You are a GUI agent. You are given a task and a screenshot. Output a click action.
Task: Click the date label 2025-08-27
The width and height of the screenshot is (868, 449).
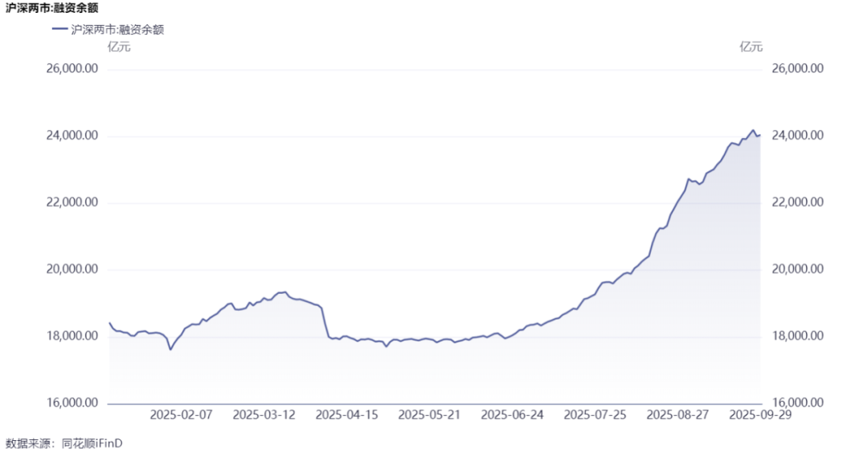coord(678,415)
